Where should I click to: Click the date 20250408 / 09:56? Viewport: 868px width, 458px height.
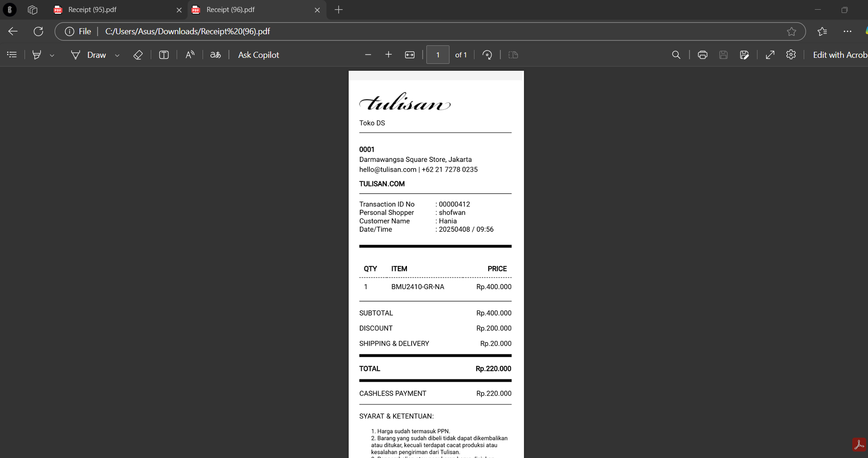click(x=466, y=229)
